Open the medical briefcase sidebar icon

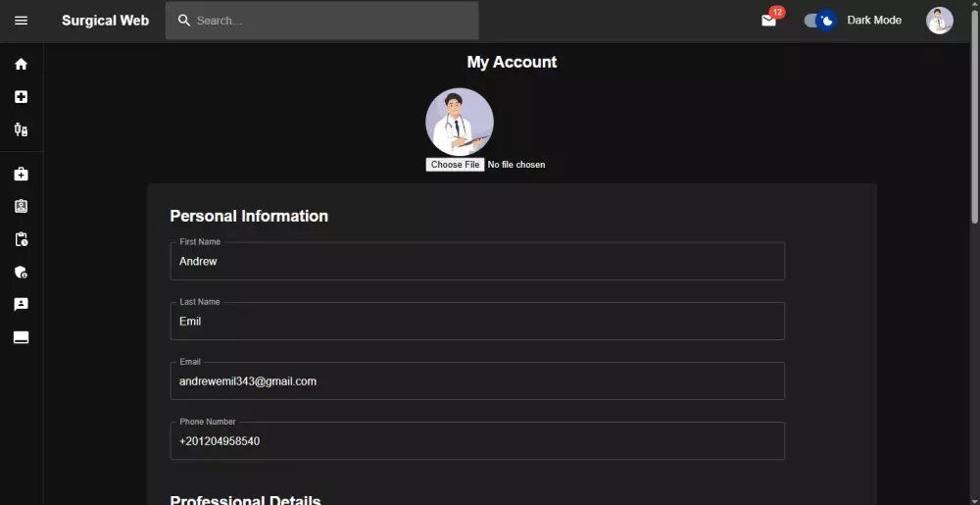pyautogui.click(x=22, y=174)
